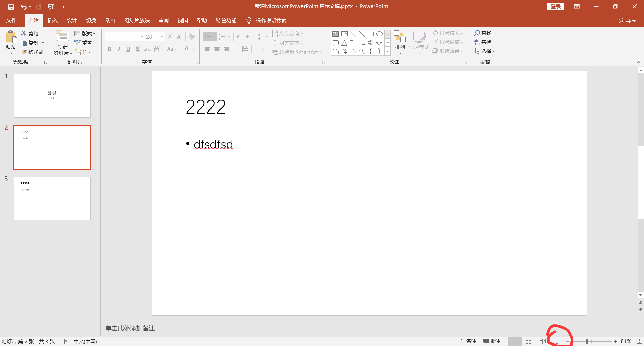Select the right arrow shape in gallery
The image size is (644, 346).
370,43
